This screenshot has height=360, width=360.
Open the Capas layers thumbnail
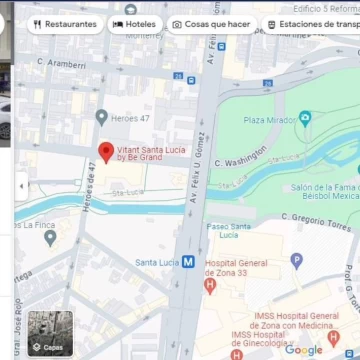50,333
